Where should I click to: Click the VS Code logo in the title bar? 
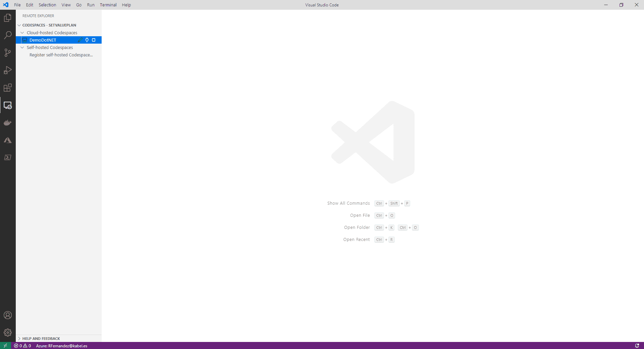[x=6, y=5]
